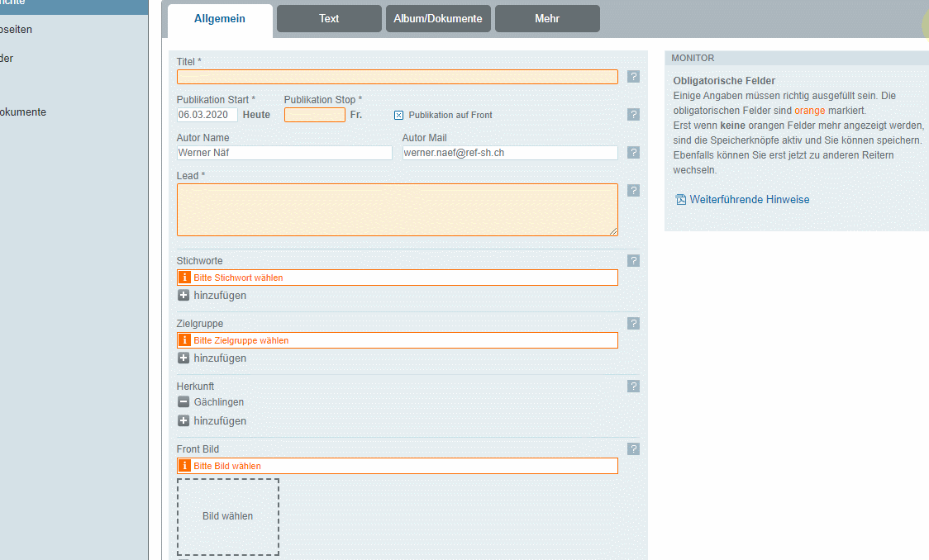Viewport: 929px width, 560px height.
Task: Click info icon in Stichwort warning
Action: click(x=184, y=278)
